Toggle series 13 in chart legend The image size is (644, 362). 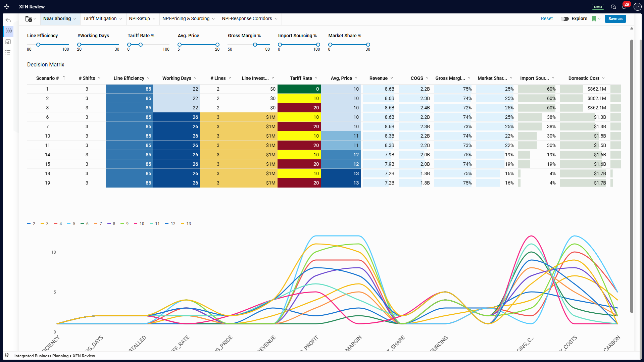tap(186, 224)
